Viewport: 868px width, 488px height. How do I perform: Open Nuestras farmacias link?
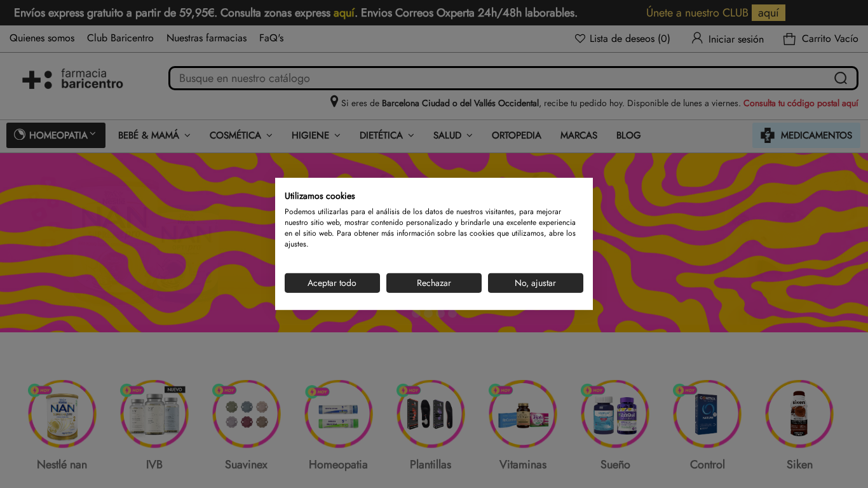pyautogui.click(x=207, y=38)
